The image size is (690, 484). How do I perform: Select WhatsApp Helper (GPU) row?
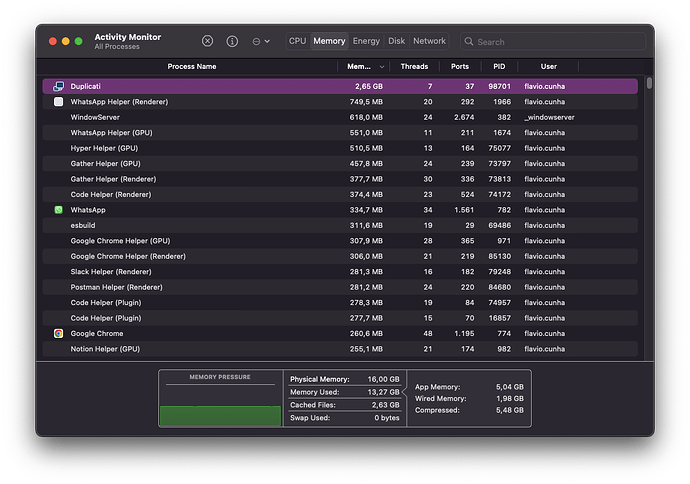[x=340, y=132]
